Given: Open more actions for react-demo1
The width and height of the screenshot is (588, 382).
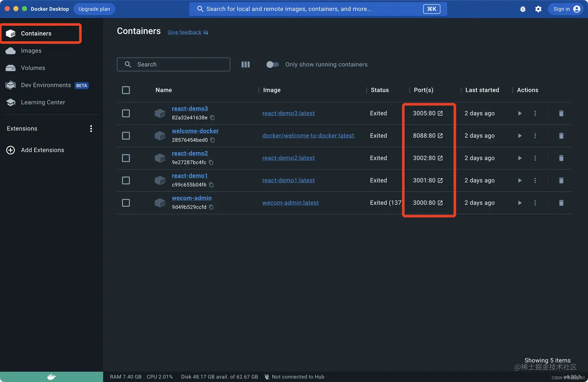Looking at the screenshot, I should (535, 181).
